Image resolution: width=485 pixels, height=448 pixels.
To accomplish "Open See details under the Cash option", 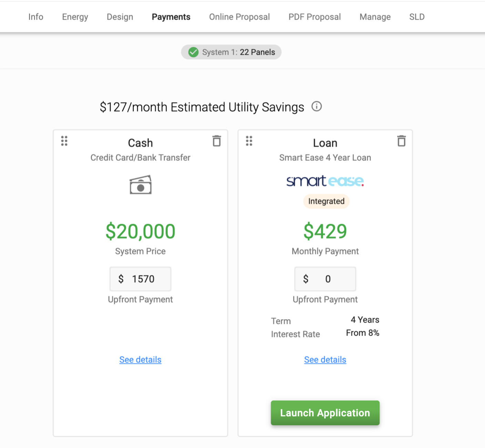I will 140,359.
